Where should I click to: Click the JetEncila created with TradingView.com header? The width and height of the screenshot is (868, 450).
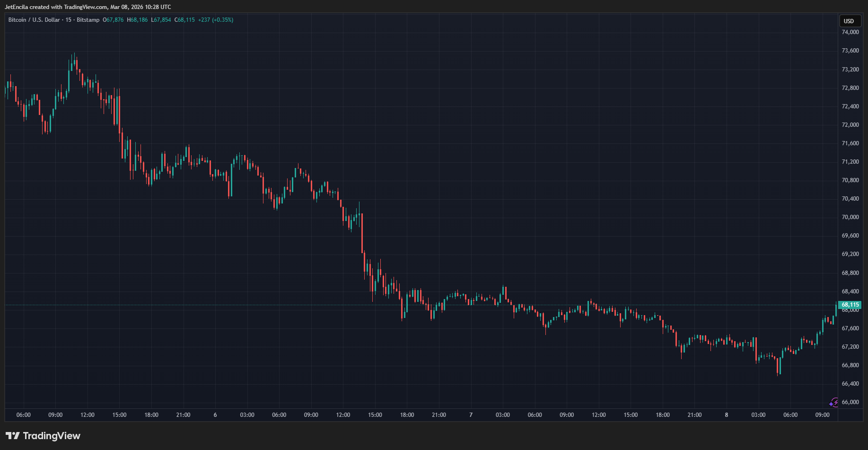tap(88, 7)
